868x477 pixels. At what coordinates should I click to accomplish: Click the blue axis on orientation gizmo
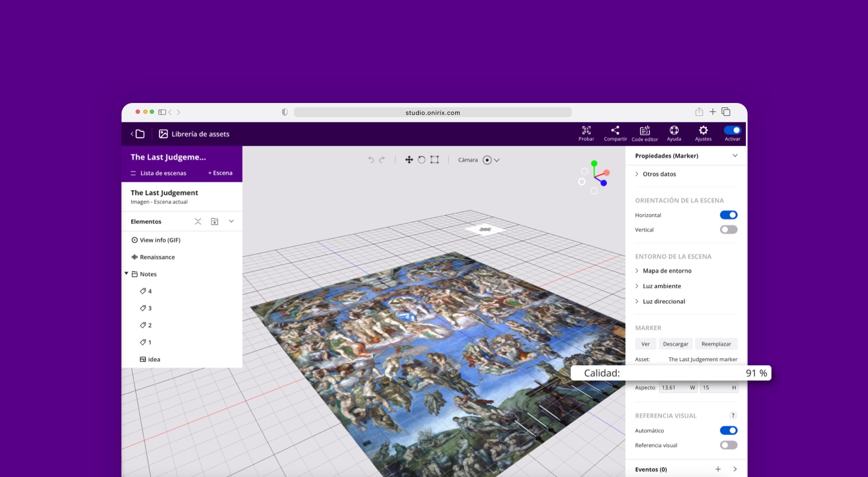[604, 183]
